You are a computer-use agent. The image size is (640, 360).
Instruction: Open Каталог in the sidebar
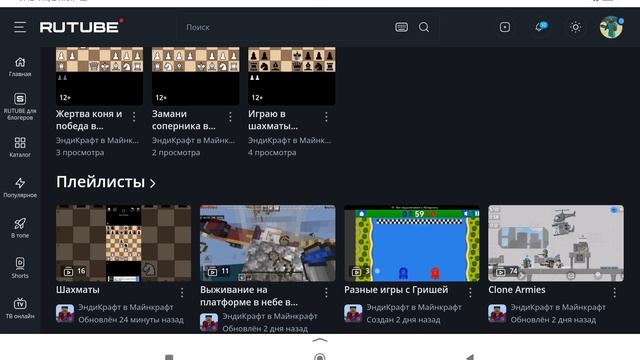click(x=20, y=147)
